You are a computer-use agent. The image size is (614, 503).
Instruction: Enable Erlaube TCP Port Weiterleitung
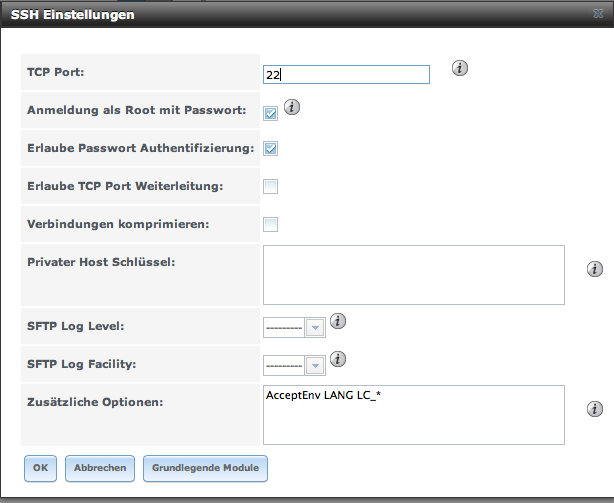(271, 186)
